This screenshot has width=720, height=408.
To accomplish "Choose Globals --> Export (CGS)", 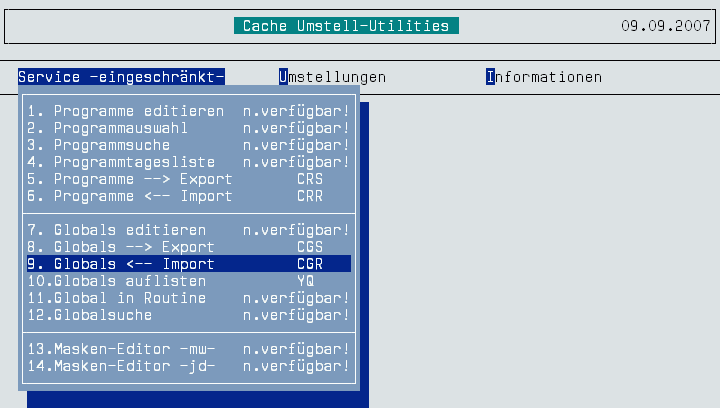I will point(189,246).
